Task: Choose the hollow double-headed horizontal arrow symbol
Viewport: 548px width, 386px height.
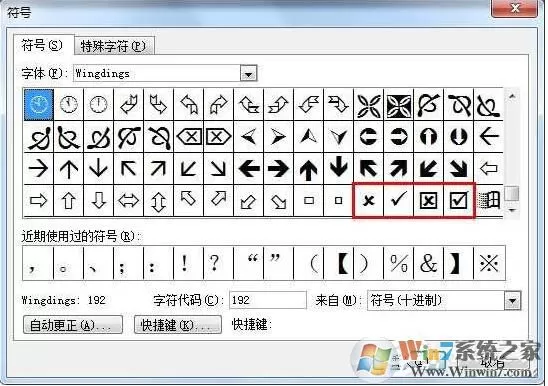Action: pyautogui.click(x=128, y=201)
